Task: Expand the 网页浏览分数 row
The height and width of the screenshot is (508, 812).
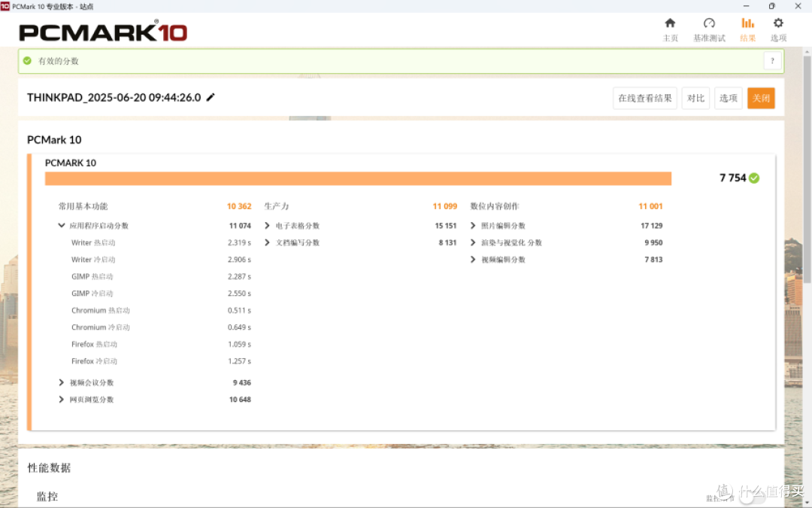Action: tap(61, 400)
